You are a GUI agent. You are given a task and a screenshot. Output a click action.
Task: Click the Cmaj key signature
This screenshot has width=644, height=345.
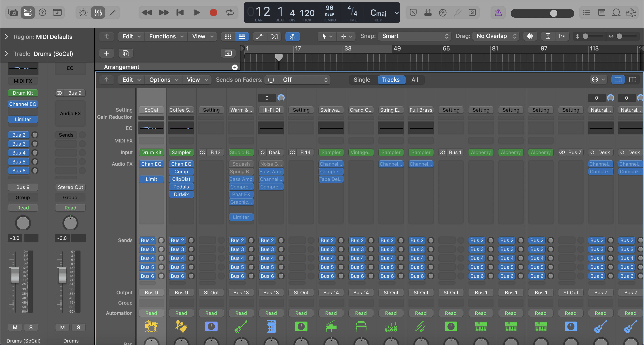tap(378, 13)
